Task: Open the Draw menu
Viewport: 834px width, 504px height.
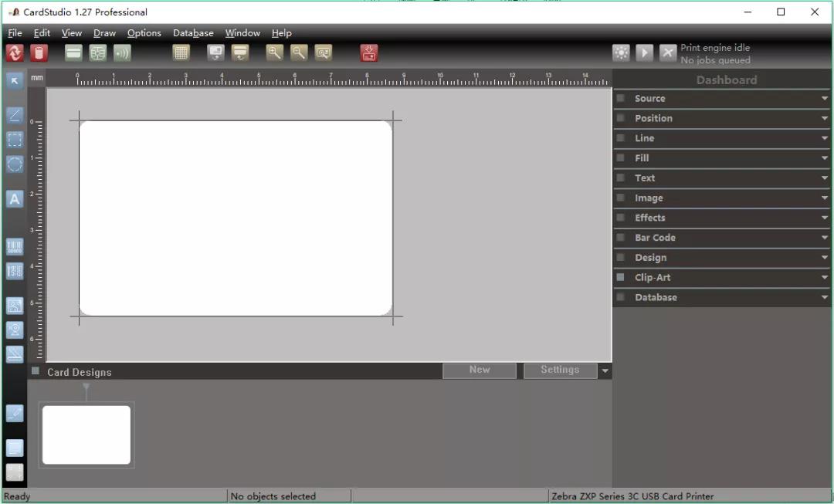Action: click(x=105, y=33)
